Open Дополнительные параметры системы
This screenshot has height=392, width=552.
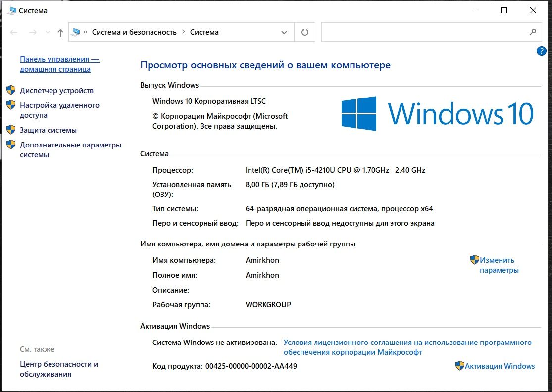(70, 150)
